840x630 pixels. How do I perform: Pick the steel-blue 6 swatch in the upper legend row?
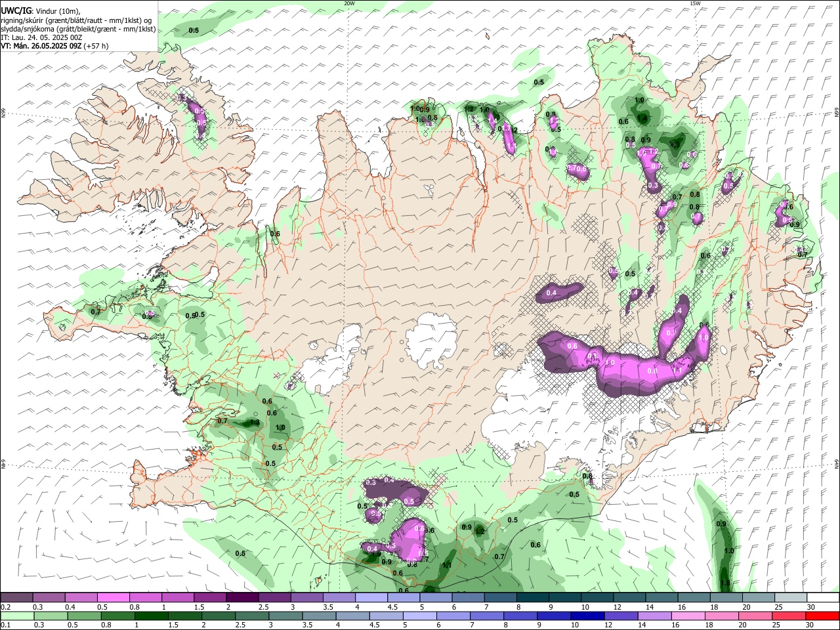click(x=468, y=598)
